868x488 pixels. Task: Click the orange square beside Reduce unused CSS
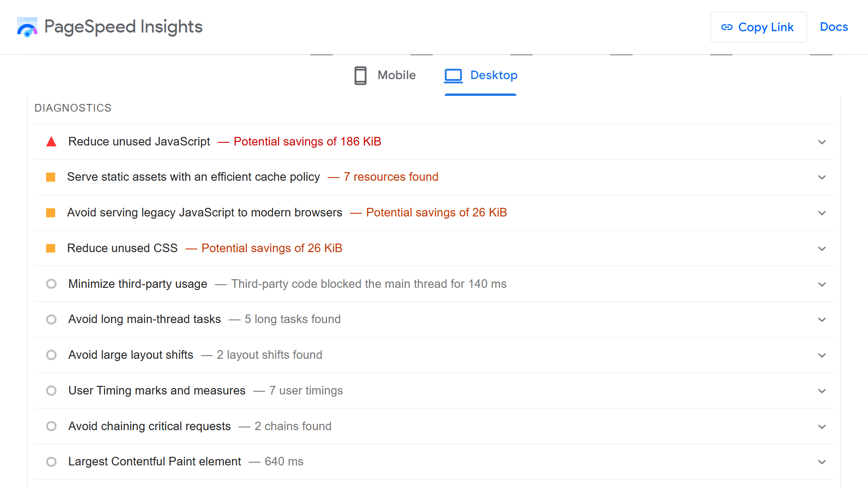51,249
